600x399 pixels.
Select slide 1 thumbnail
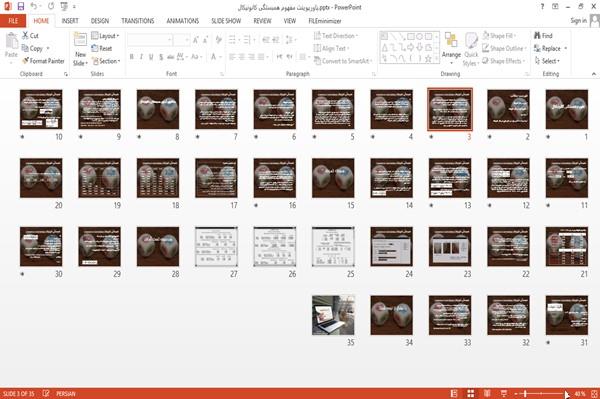[567, 109]
